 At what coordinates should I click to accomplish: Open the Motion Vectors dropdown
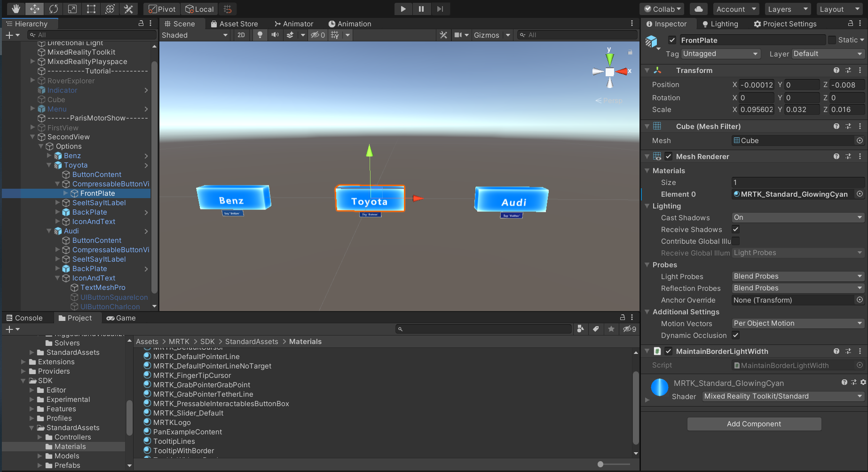(798, 323)
